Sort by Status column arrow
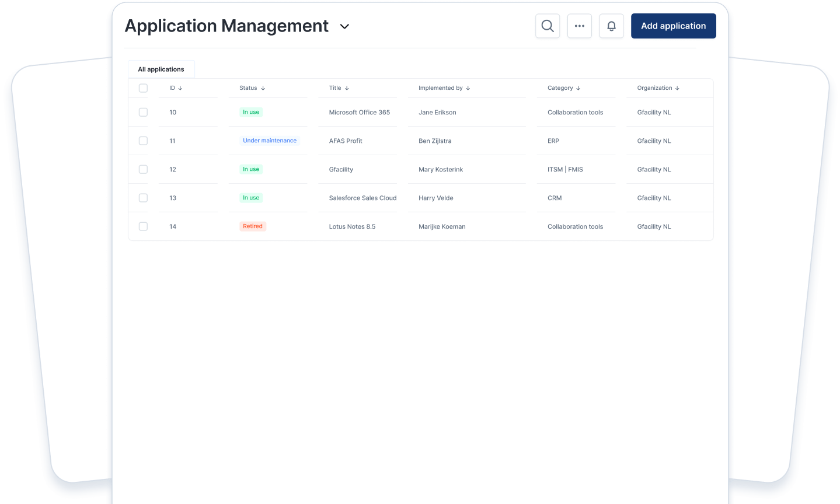Screen dimensions: 840x504 263,89
